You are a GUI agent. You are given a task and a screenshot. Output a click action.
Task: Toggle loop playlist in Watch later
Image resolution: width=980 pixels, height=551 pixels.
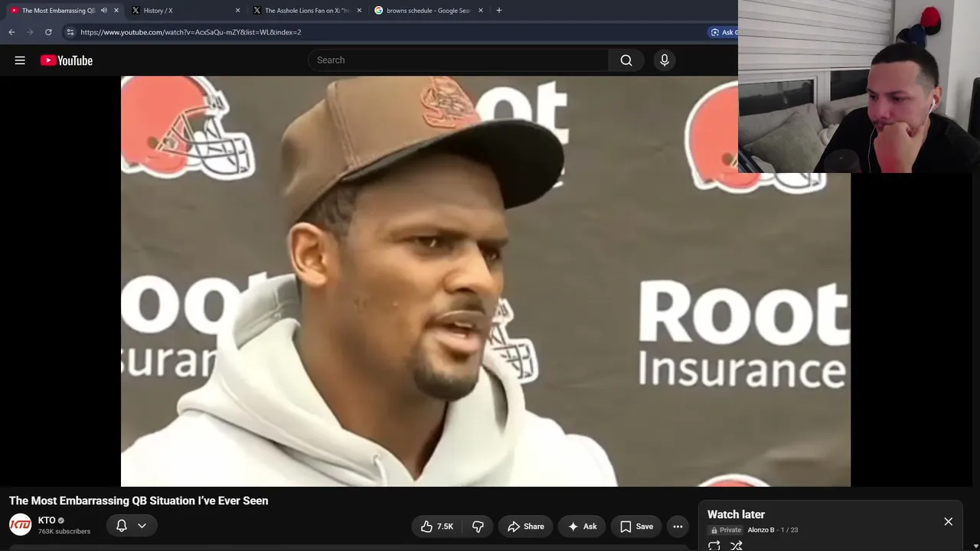[x=714, y=546]
